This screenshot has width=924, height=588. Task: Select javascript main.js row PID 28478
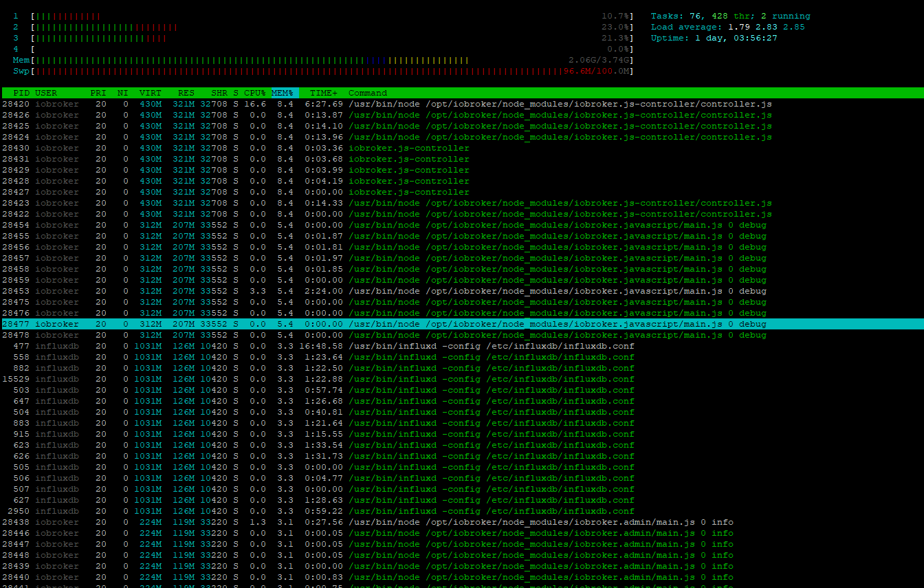coord(462,335)
